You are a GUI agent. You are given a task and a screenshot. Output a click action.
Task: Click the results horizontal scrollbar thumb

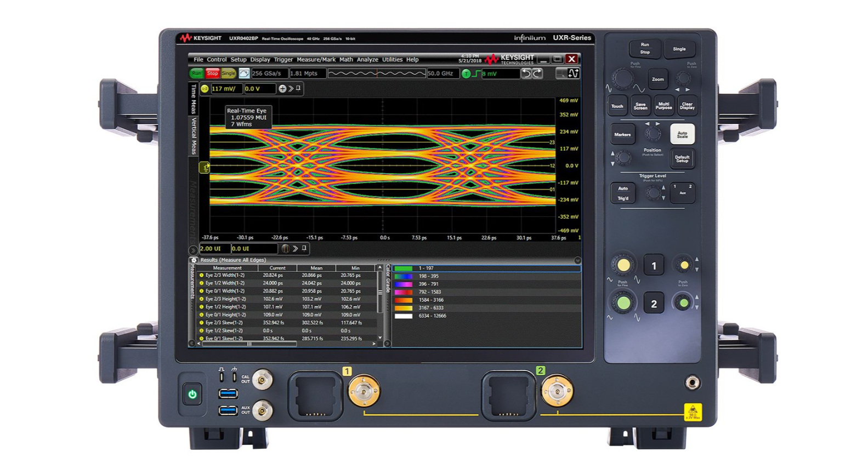tap(250, 344)
